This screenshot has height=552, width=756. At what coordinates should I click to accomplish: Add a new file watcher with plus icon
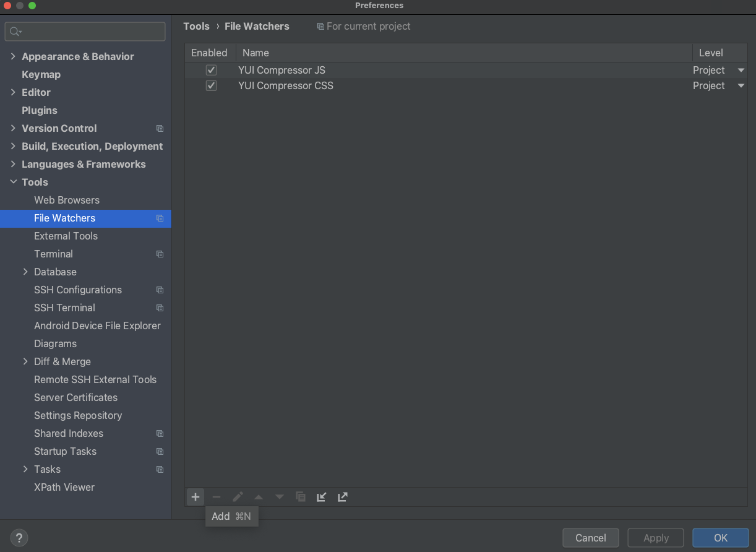pyautogui.click(x=195, y=497)
